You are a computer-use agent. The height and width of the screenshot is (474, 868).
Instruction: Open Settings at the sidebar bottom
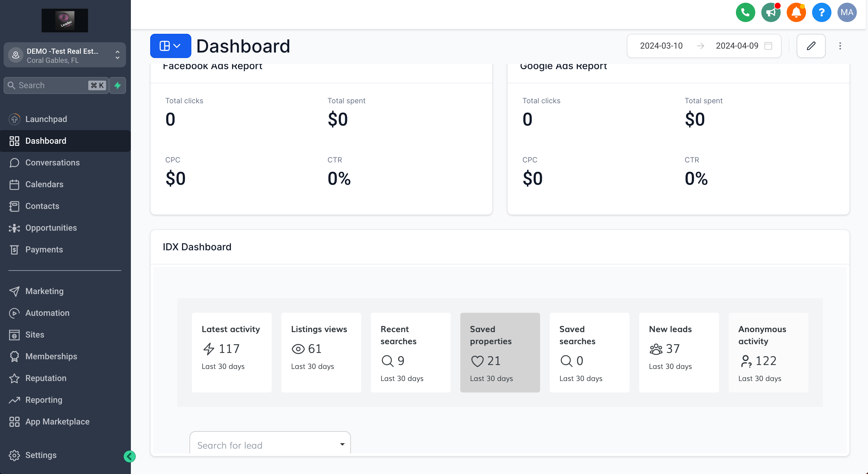(41, 455)
